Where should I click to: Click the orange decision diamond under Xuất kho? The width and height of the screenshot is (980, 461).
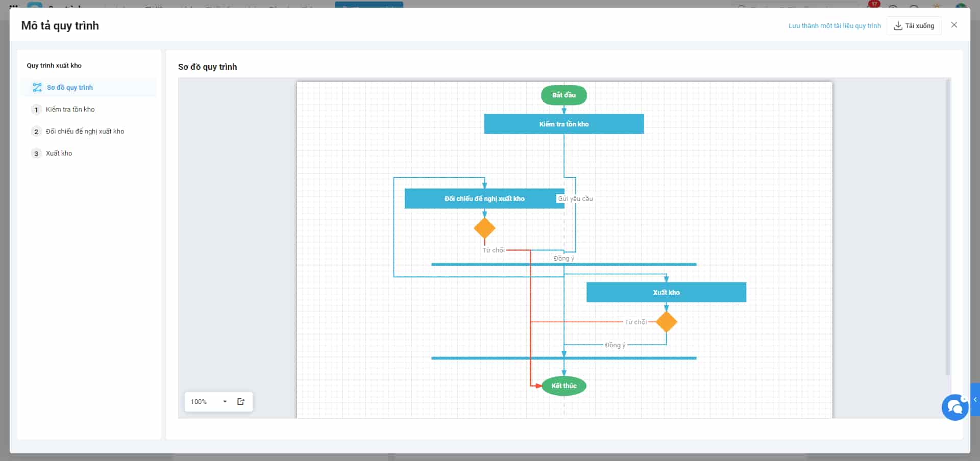[666, 322]
